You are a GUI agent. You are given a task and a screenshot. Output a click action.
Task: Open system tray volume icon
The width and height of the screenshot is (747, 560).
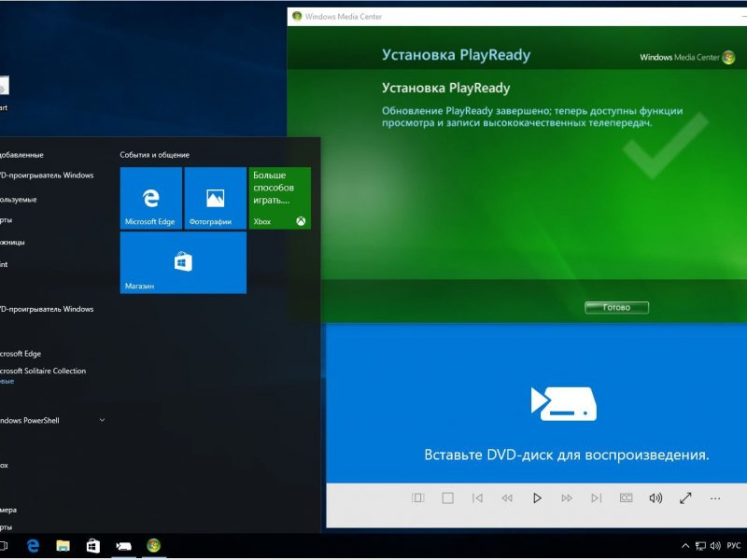tap(715, 546)
